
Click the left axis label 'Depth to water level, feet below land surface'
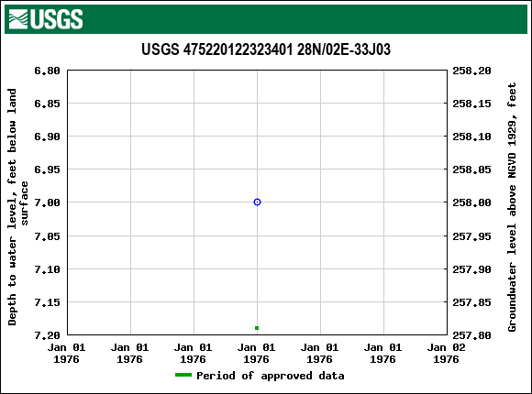[17, 207]
